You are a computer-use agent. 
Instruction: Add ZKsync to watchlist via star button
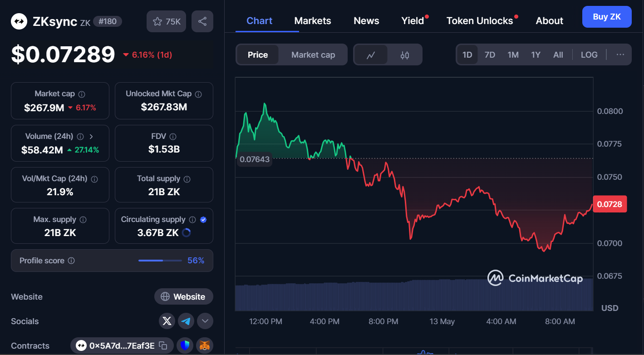(166, 21)
